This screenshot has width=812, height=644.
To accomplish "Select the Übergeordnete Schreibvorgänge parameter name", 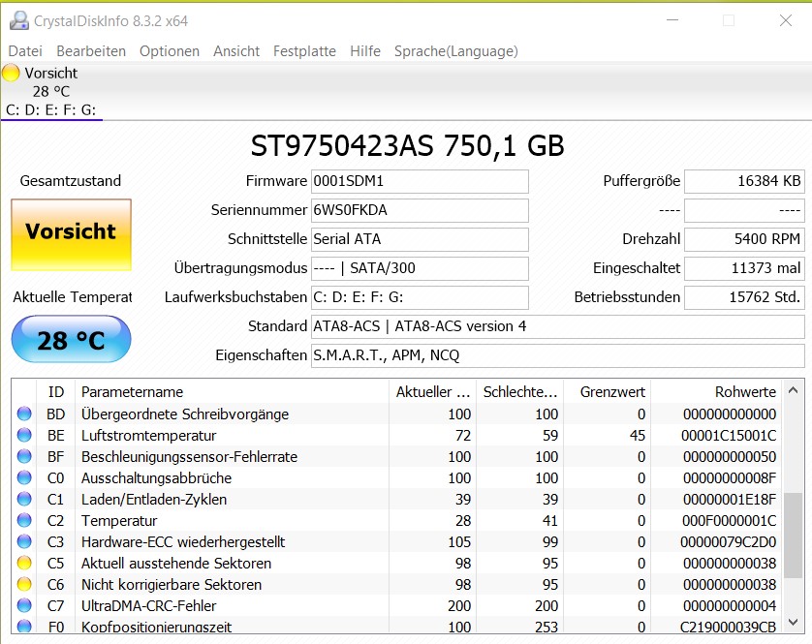I will pyautogui.click(x=185, y=414).
